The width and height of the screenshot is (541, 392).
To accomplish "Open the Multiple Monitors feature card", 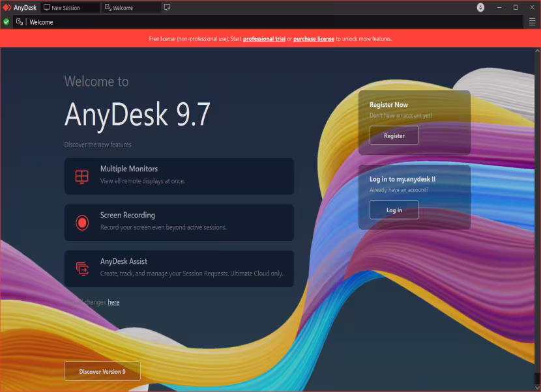I will click(x=179, y=176).
